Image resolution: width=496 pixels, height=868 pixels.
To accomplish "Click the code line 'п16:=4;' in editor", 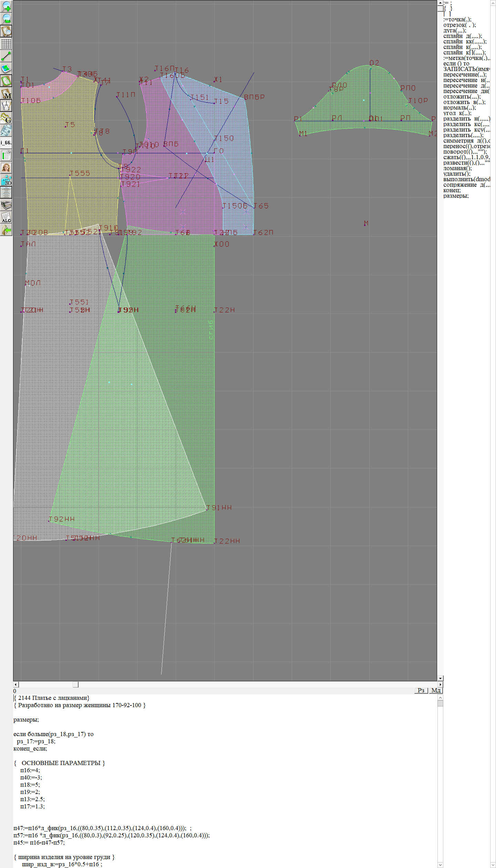I will tap(30, 770).
